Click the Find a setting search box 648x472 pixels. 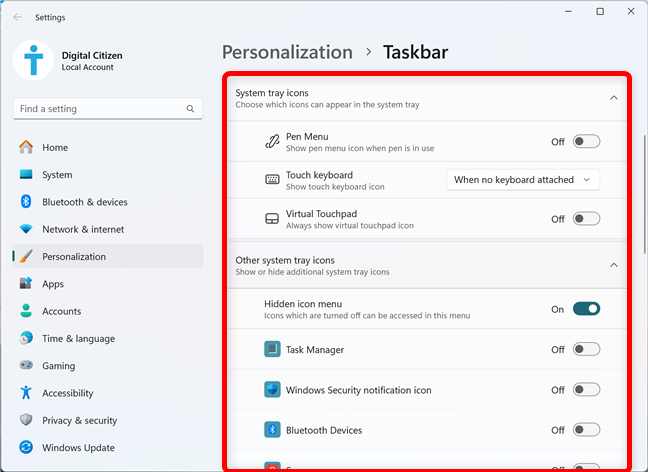107,109
